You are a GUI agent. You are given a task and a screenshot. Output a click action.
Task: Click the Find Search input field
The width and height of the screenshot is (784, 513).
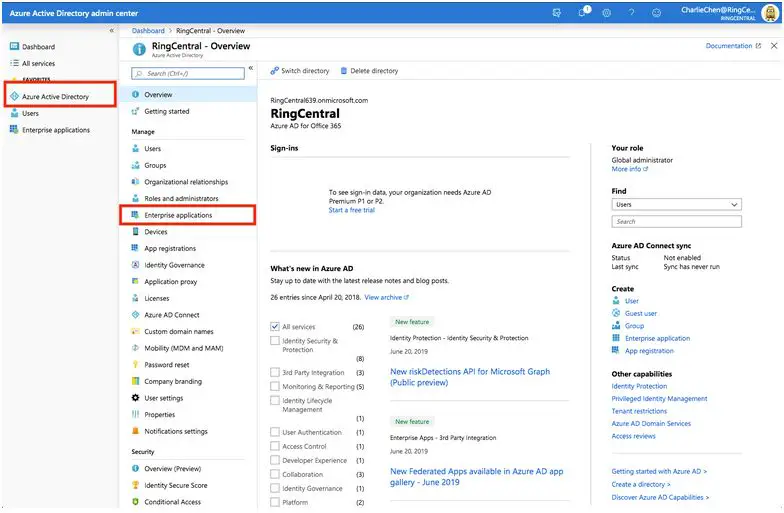tap(676, 222)
